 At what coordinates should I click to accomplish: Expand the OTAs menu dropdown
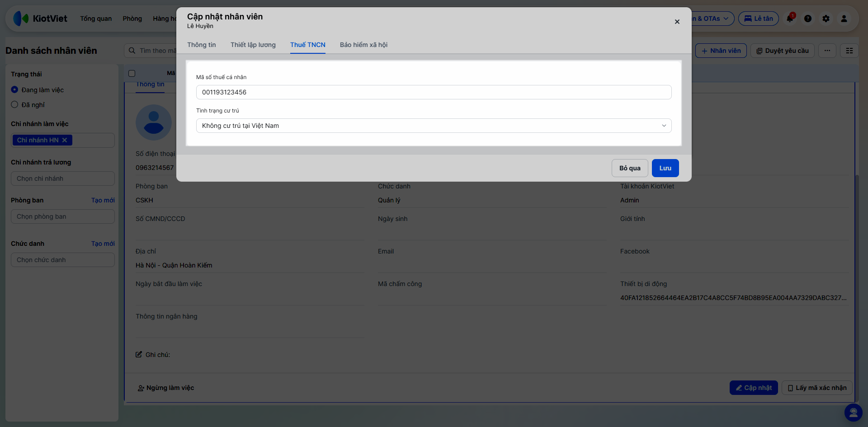(712, 19)
